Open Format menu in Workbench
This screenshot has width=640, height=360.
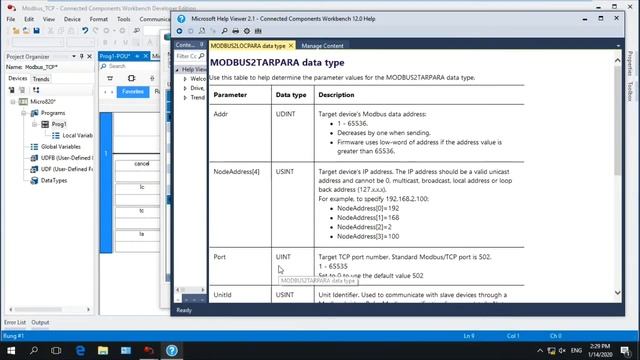(99, 19)
